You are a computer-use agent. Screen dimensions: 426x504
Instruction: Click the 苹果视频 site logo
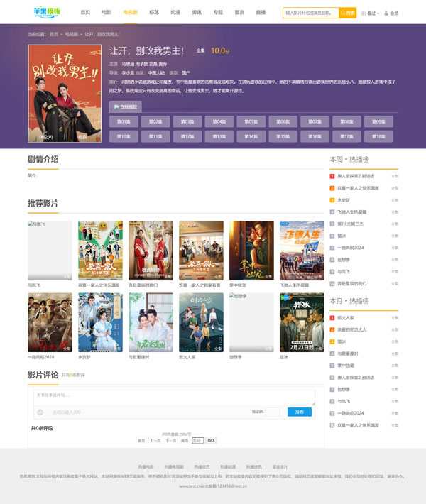click(x=47, y=12)
